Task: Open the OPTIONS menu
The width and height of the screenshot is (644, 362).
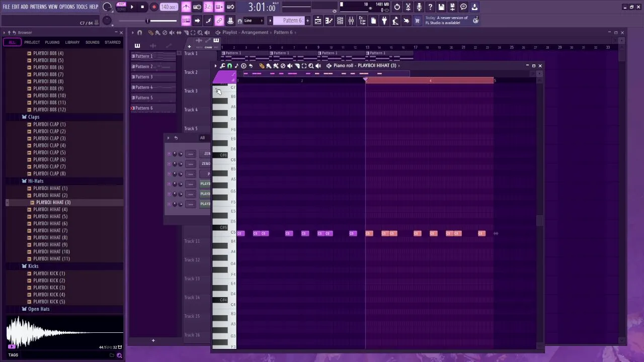Action: tap(67, 7)
